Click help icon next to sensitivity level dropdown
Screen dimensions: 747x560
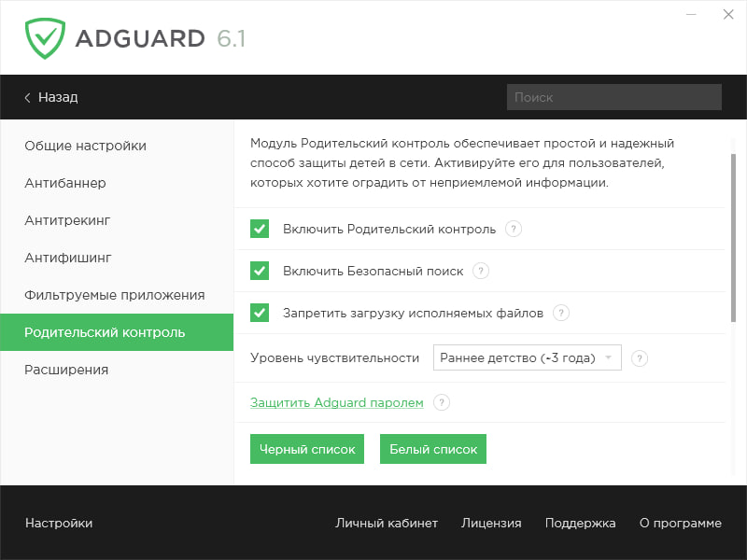[x=640, y=357]
